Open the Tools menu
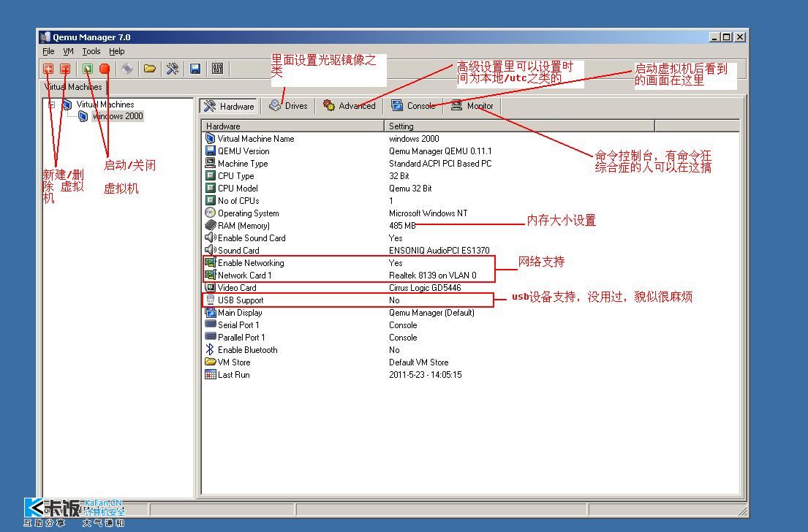This screenshot has height=532, width=808. (x=91, y=51)
